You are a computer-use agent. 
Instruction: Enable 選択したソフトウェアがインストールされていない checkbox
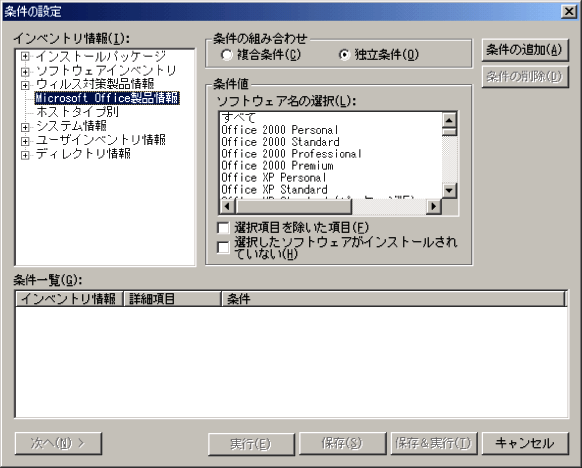click(223, 248)
